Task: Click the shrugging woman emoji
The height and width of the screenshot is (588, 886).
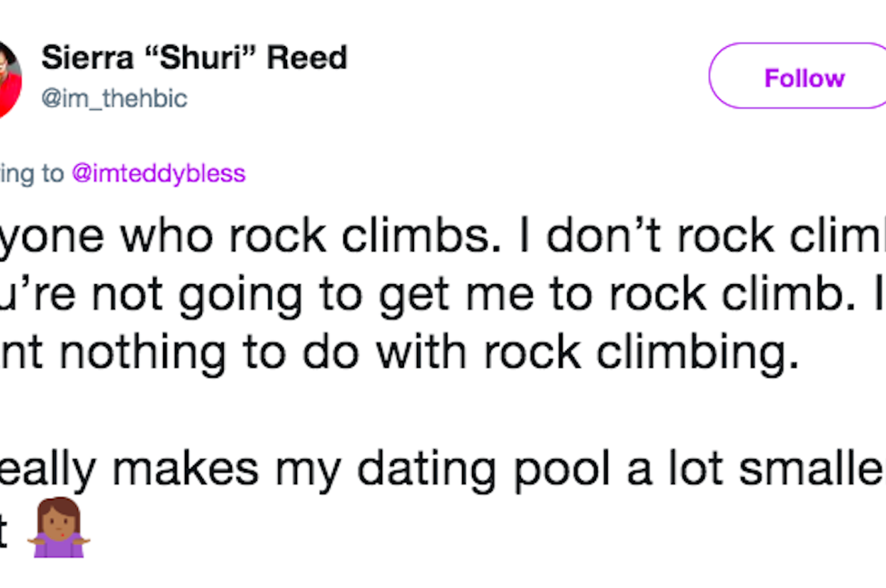Action: point(59,528)
